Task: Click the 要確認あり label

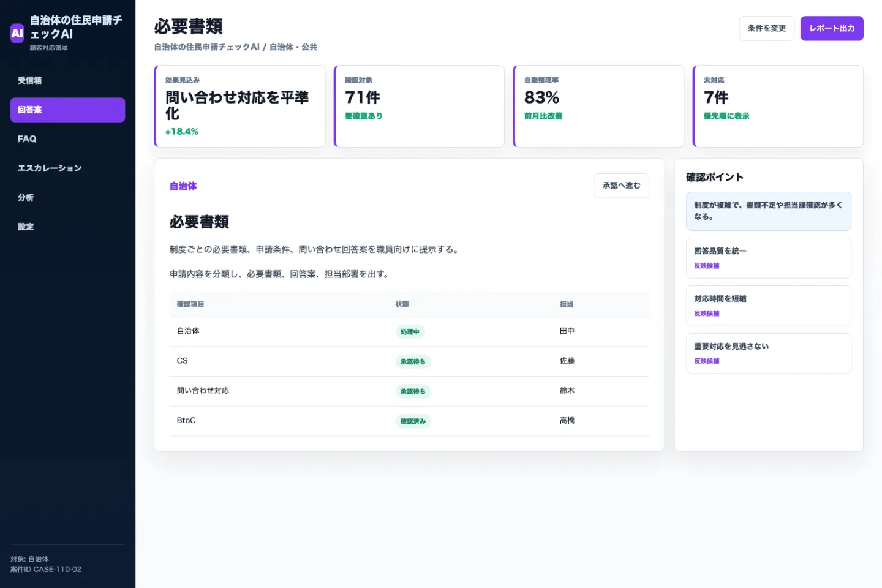Action: tap(364, 116)
